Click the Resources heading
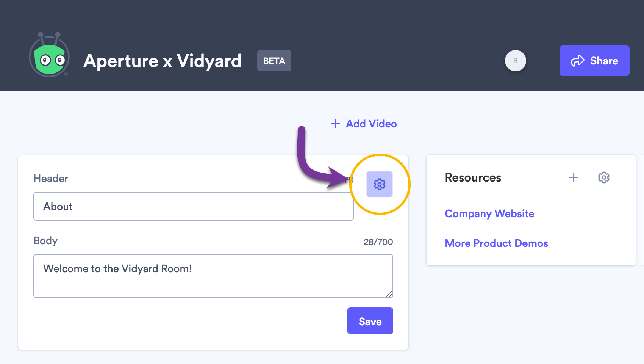Image resolution: width=644 pixels, height=364 pixels. (x=473, y=177)
